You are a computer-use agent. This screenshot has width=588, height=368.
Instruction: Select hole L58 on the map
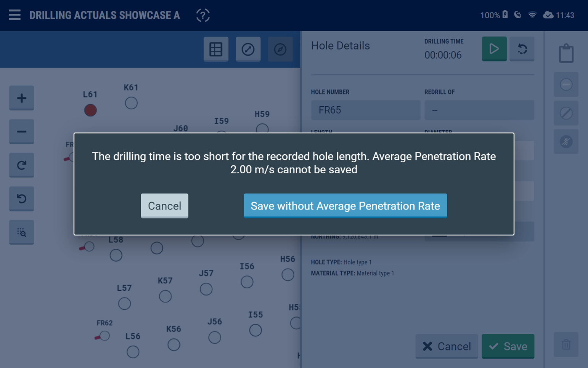click(116, 255)
